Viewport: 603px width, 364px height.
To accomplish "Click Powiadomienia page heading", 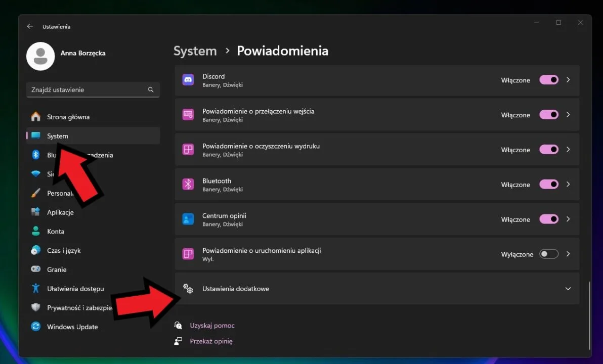I will [283, 51].
